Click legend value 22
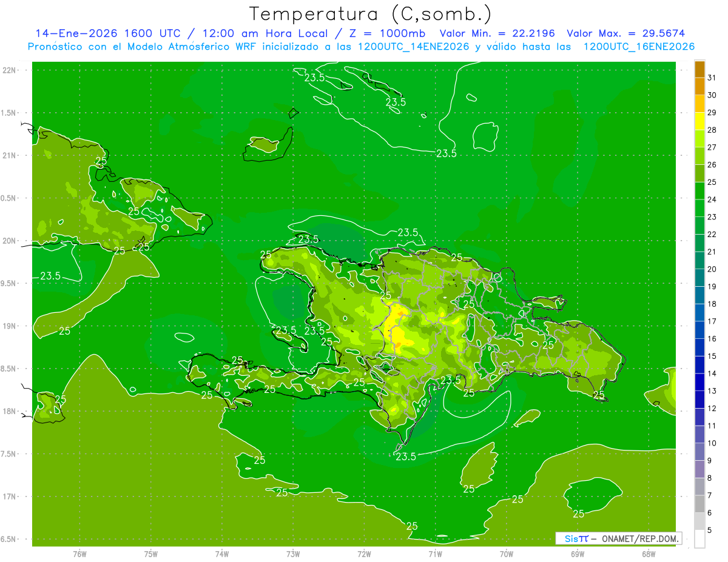Viewport: 728px width, 562px height. coord(712,235)
